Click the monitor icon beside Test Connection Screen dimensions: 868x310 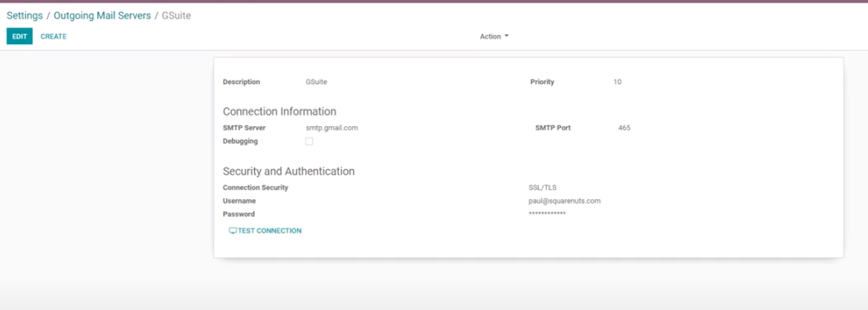[x=233, y=231]
